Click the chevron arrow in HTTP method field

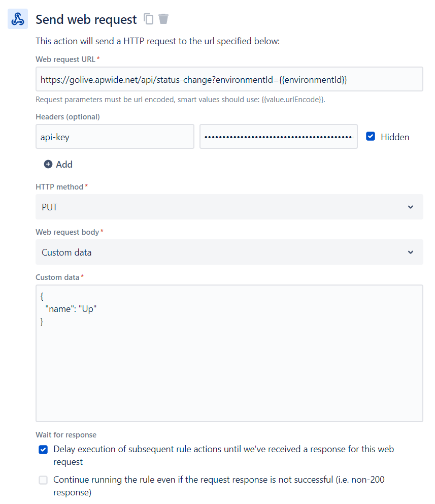(x=410, y=207)
